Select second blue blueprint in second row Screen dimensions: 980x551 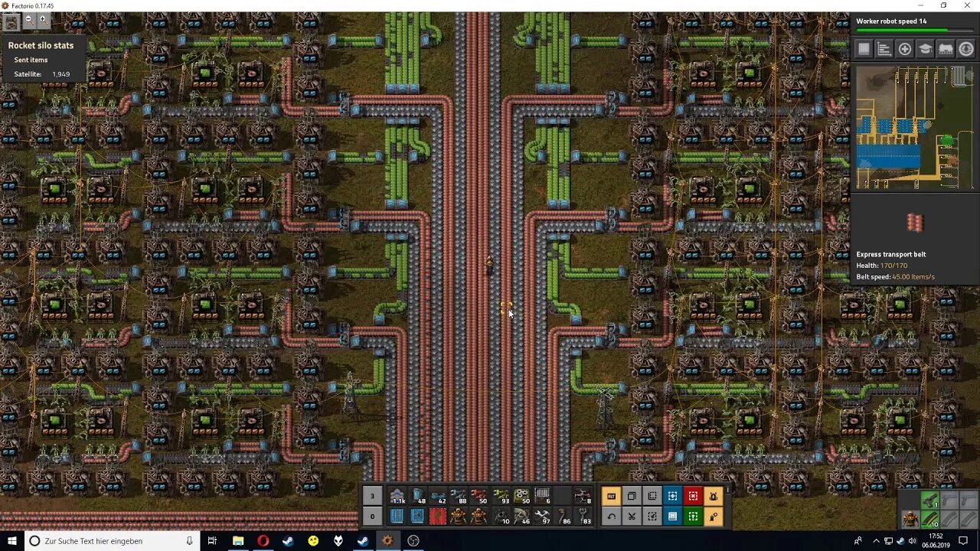tap(418, 516)
